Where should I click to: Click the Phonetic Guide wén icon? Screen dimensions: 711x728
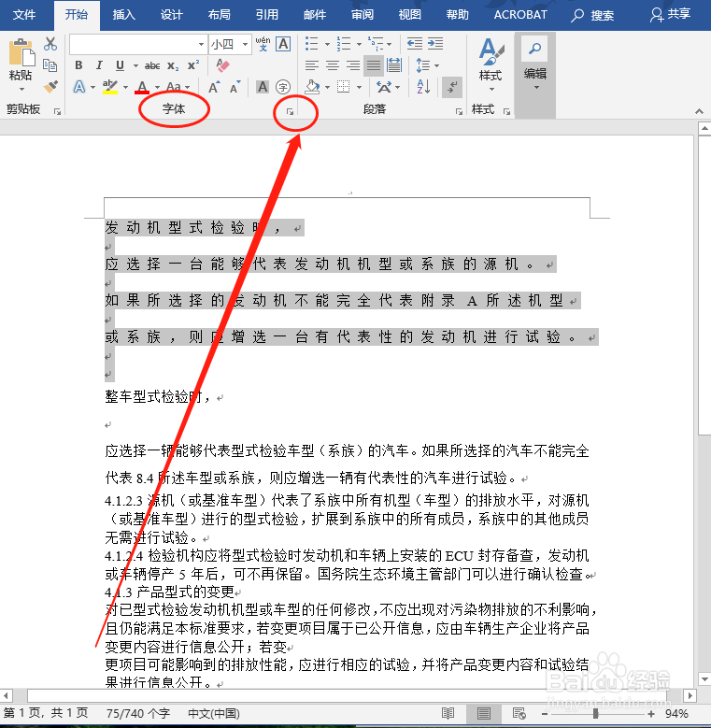click(263, 44)
